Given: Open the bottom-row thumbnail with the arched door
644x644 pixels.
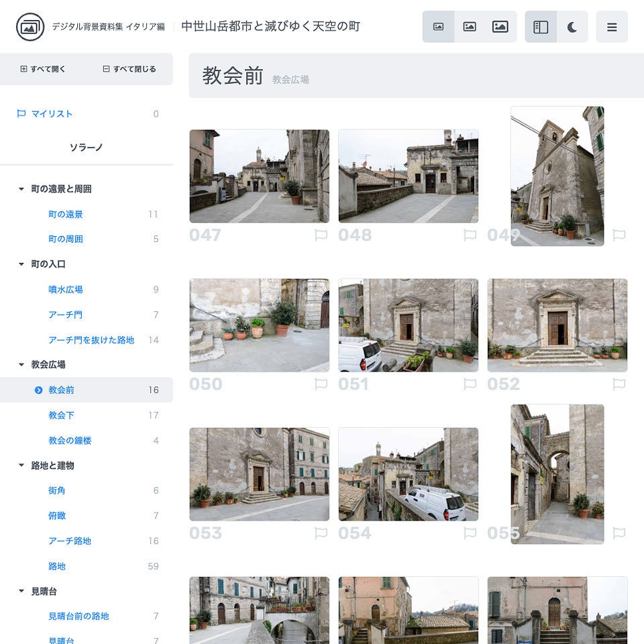Looking at the screenshot, I should pyautogui.click(x=557, y=610).
